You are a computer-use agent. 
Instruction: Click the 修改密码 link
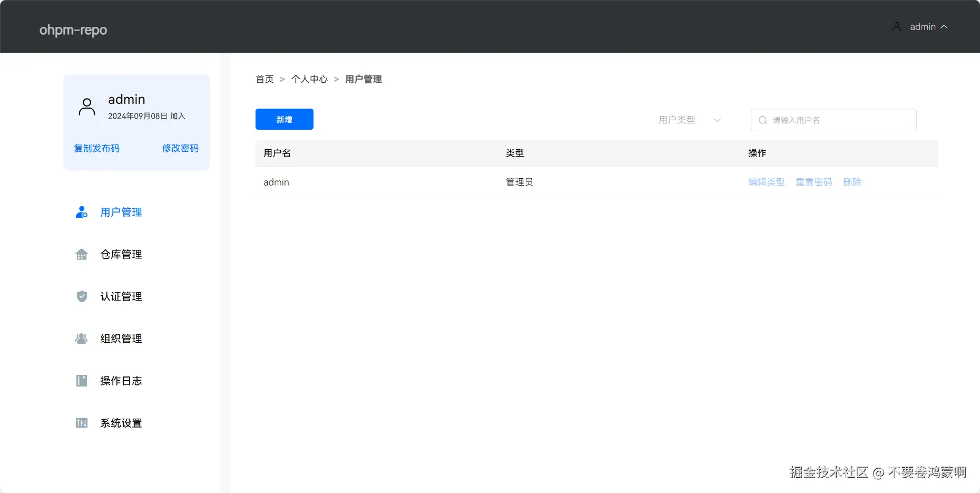click(180, 148)
